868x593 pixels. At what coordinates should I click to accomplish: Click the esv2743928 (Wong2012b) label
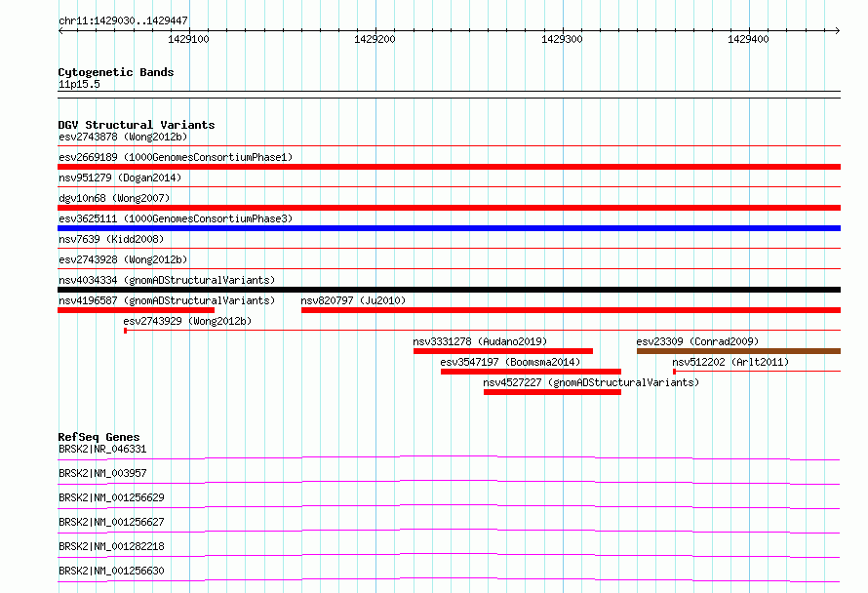tap(123, 259)
